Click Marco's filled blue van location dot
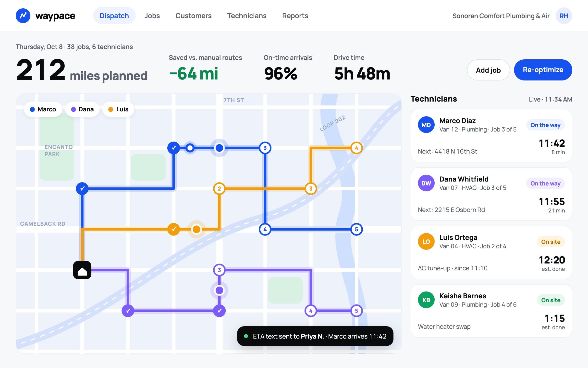588x368 pixels. coord(219,148)
